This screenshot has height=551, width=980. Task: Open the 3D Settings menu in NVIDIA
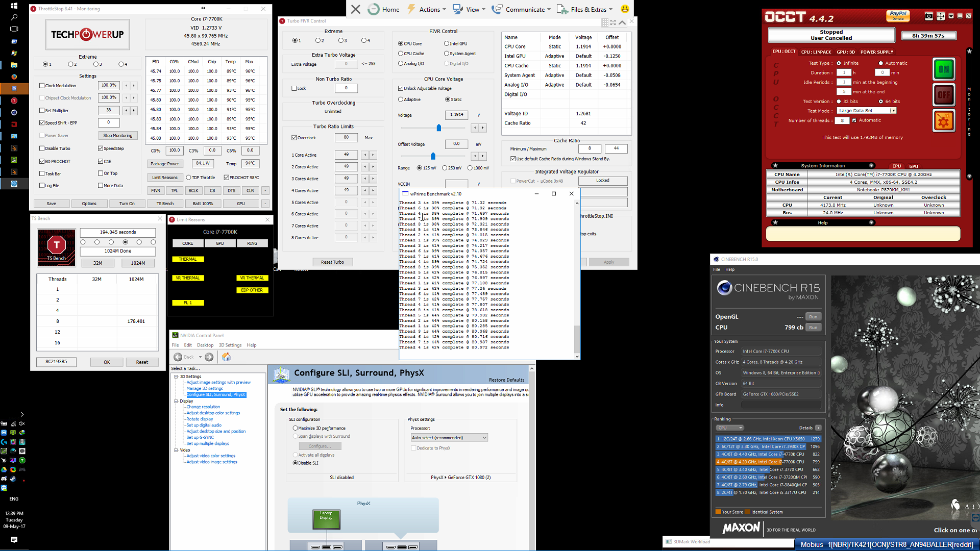pyautogui.click(x=230, y=345)
